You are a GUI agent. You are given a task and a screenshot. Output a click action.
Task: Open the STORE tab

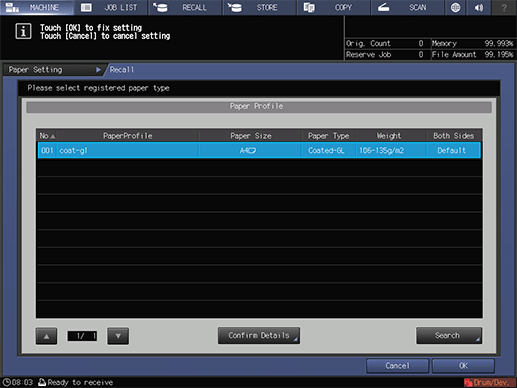tap(259, 7)
